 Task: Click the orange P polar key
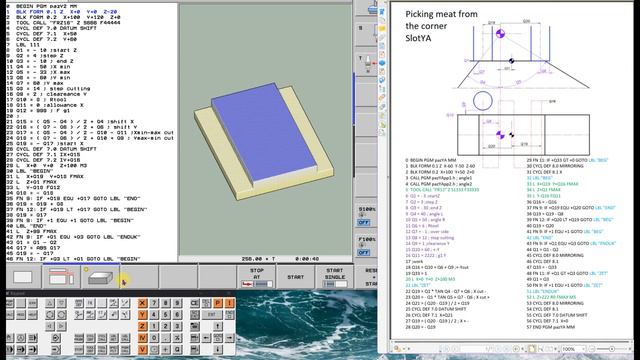[x=218, y=303]
